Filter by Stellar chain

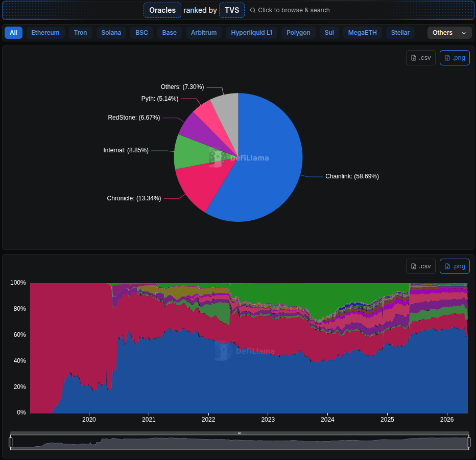click(400, 33)
